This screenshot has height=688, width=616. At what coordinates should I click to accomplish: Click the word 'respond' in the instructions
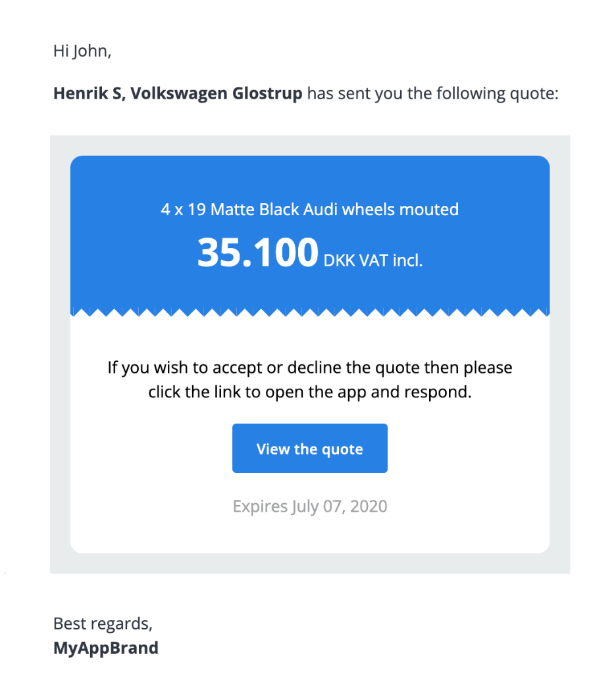442,393
